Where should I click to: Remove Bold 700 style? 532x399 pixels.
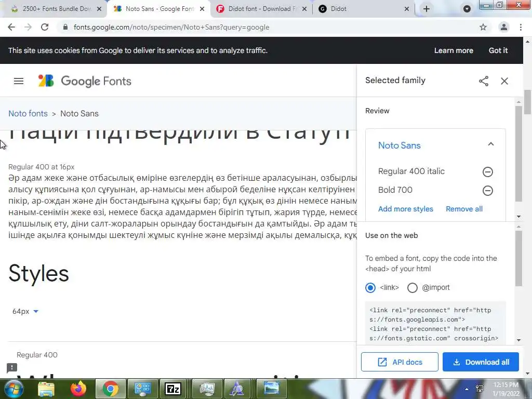click(x=487, y=191)
